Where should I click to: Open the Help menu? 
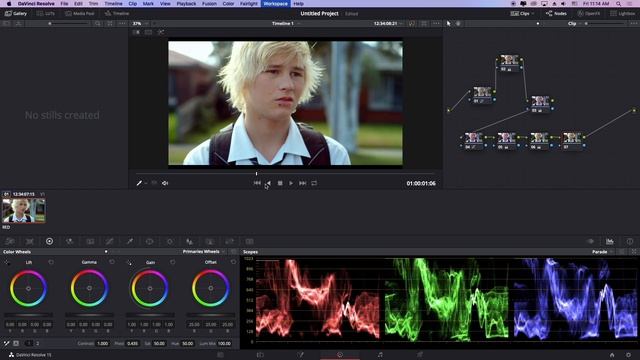[298, 4]
